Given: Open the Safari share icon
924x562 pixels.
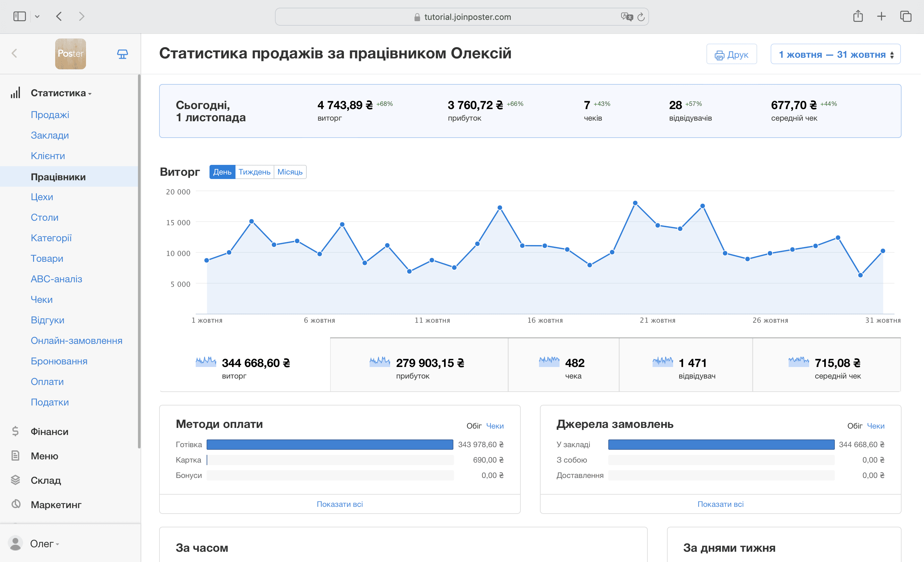Looking at the screenshot, I should (x=858, y=16).
